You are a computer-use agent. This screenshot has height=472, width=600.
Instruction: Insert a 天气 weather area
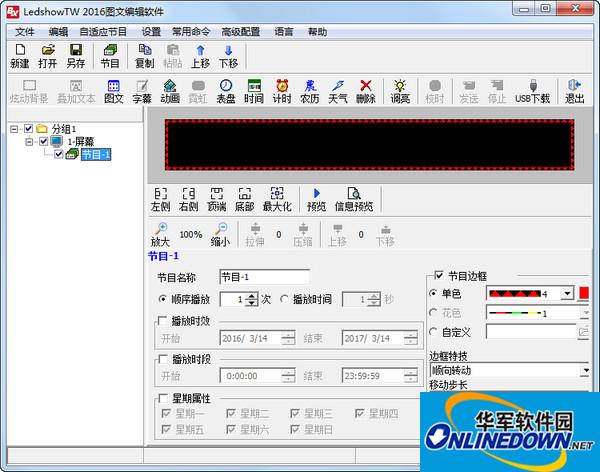point(338,91)
